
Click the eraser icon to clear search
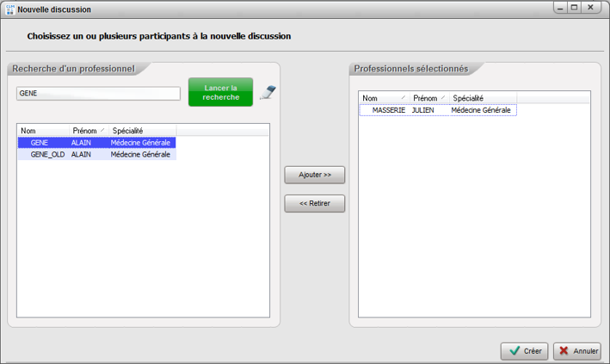(268, 93)
